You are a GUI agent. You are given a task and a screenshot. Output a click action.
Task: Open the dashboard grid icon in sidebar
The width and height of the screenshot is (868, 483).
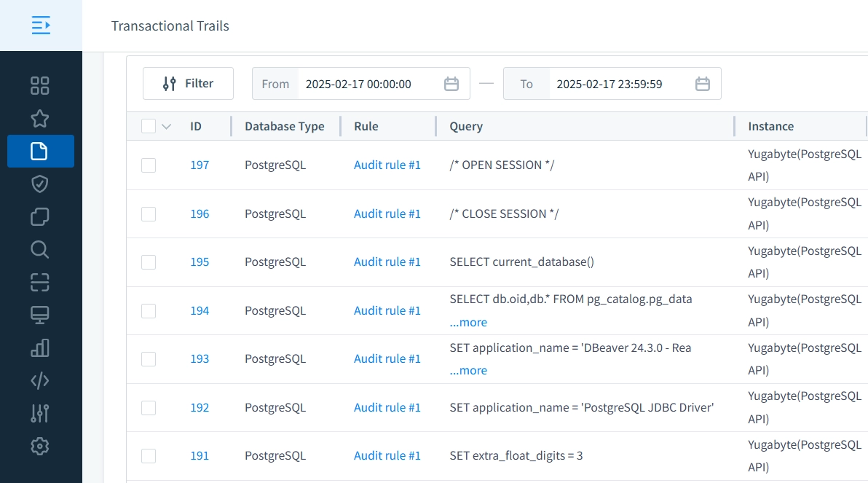(x=40, y=85)
